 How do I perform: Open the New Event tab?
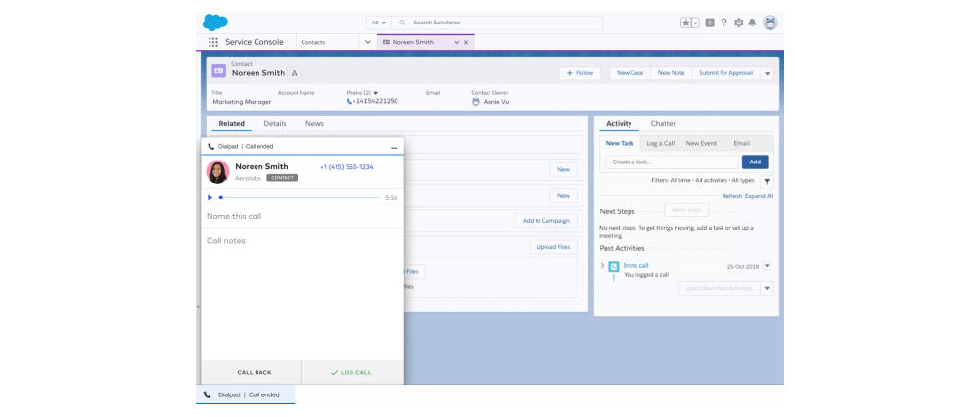(701, 143)
